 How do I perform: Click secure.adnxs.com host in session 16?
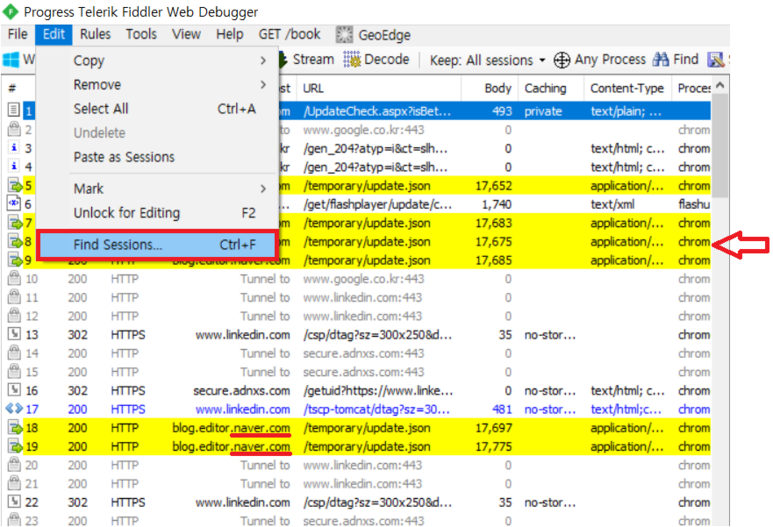(242, 390)
